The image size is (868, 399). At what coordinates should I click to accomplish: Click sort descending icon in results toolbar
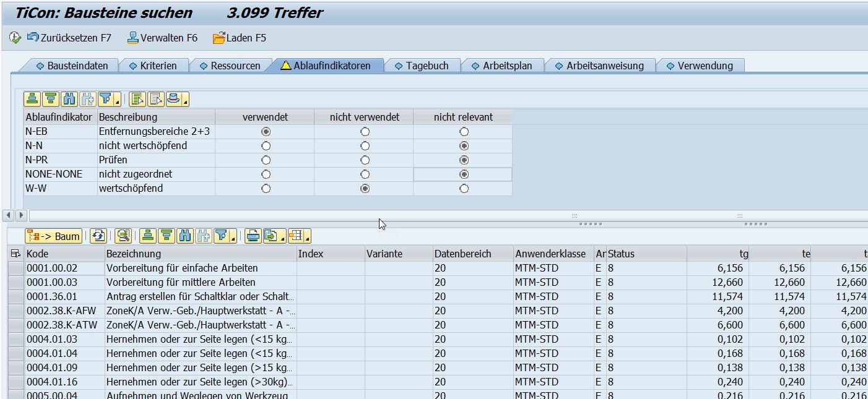[x=166, y=236]
